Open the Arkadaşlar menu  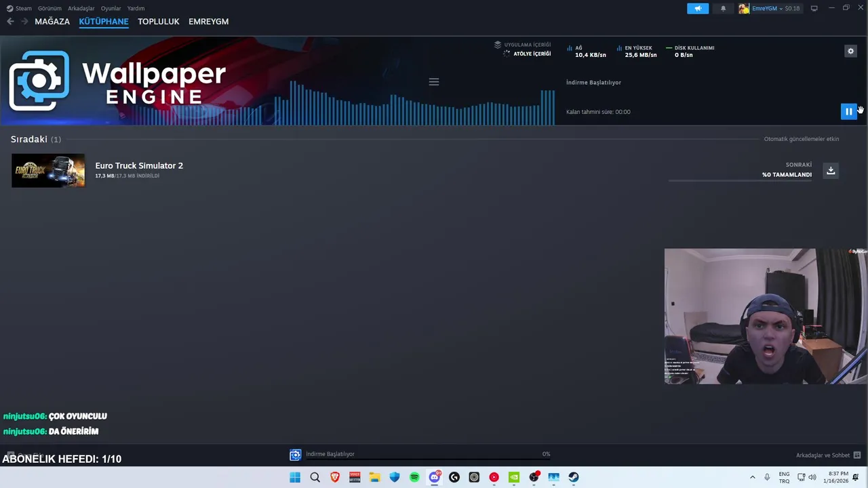[81, 8]
